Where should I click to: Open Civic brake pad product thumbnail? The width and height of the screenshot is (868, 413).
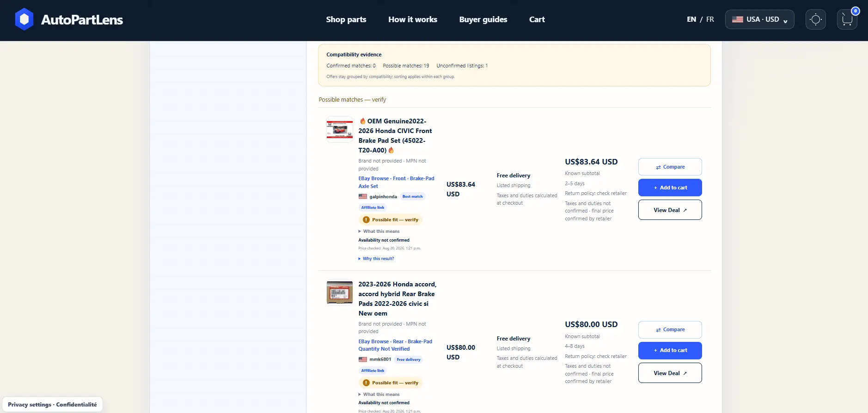click(x=340, y=129)
